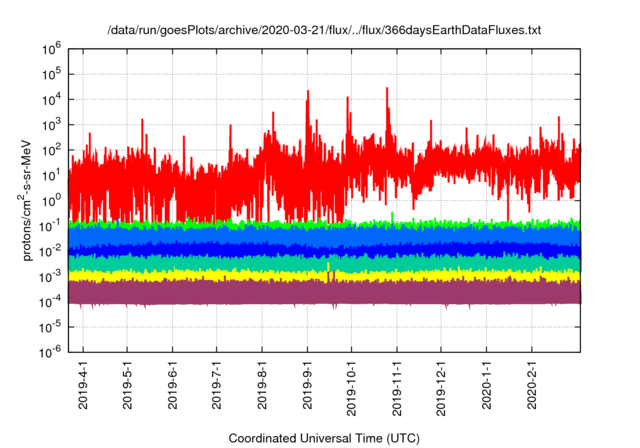
Task: Click the 2019-5-1 date tick label
Action: coord(127,385)
